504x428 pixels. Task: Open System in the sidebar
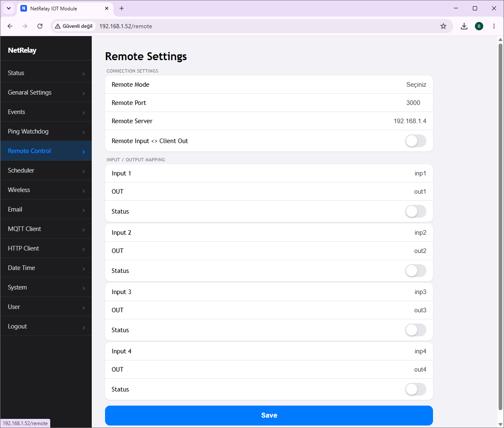pos(46,287)
